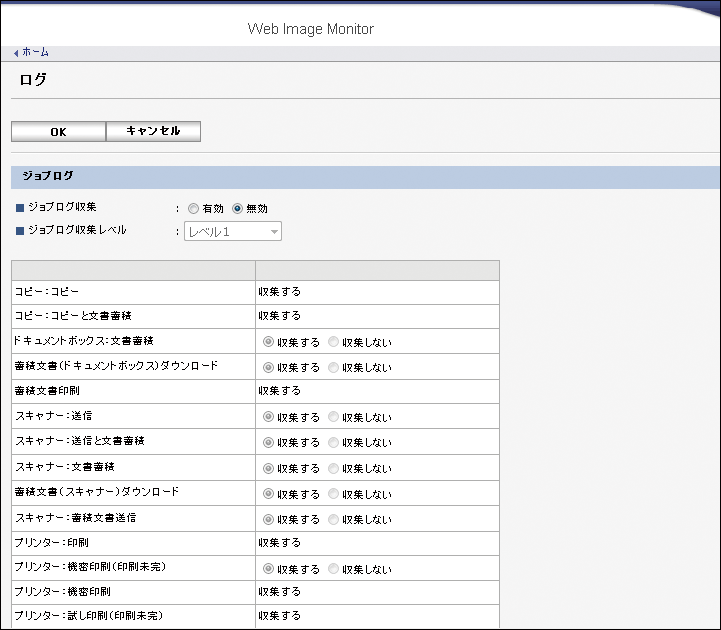Select 収集しない for ドキュメントボックス:文書蓄積

click(334, 342)
